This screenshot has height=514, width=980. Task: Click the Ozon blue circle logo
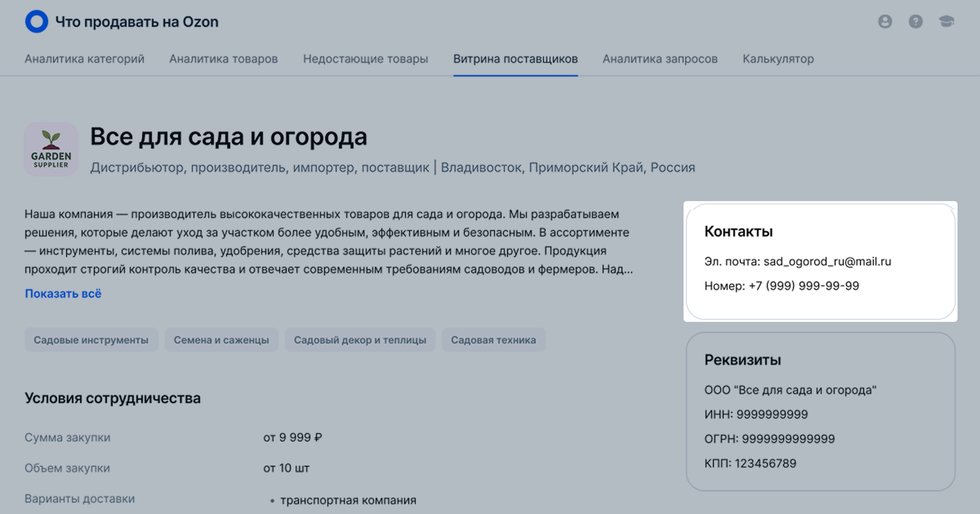pyautogui.click(x=37, y=22)
